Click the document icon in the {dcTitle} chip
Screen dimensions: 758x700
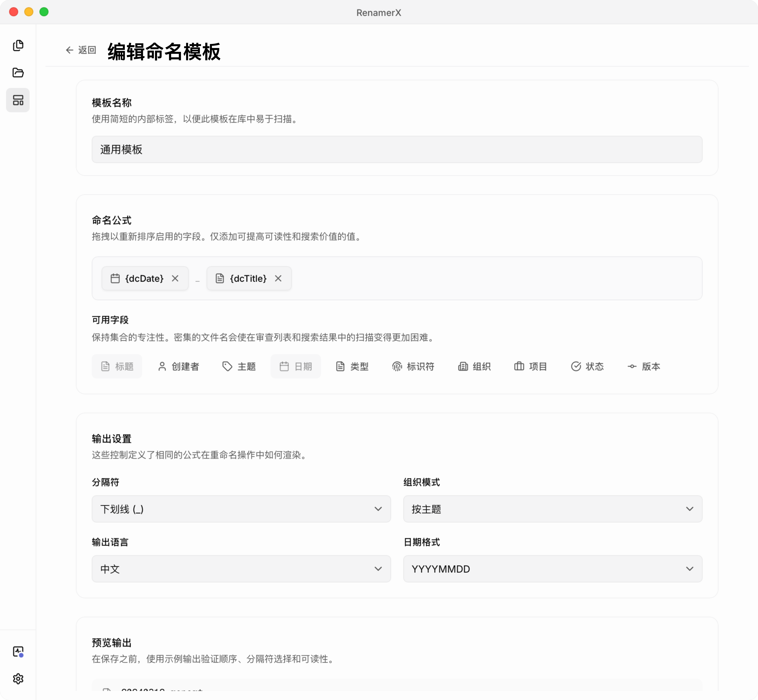tap(220, 278)
